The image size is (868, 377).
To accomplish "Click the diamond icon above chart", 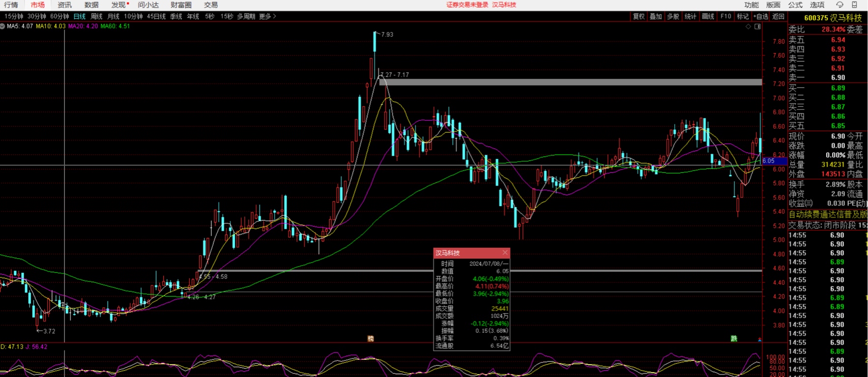I will (x=748, y=27).
